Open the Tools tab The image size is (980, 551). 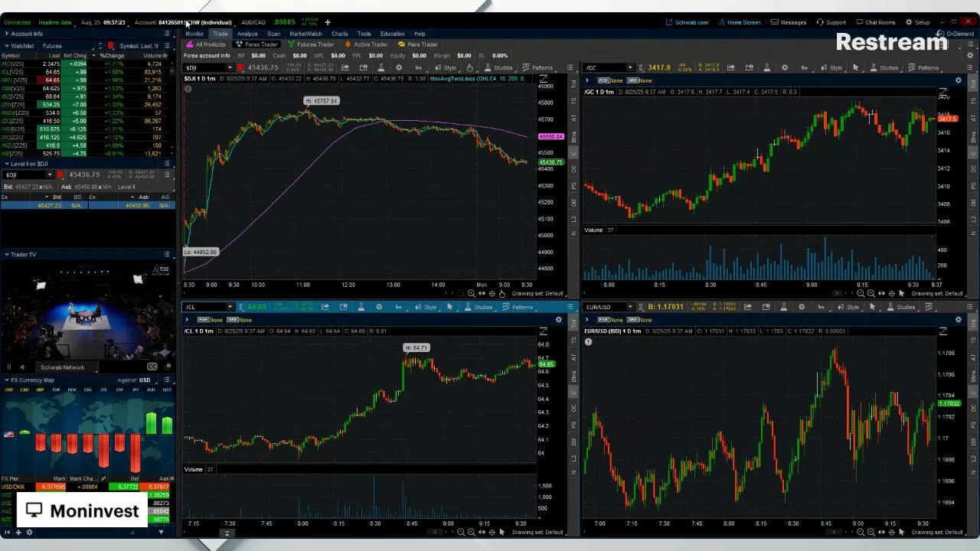pos(364,34)
